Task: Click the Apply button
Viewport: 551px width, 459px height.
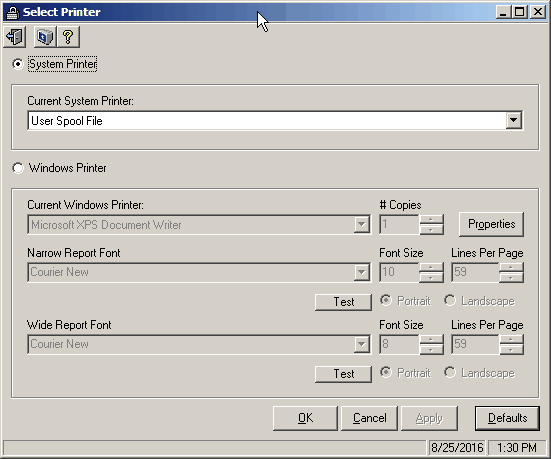Action: pyautogui.click(x=429, y=418)
